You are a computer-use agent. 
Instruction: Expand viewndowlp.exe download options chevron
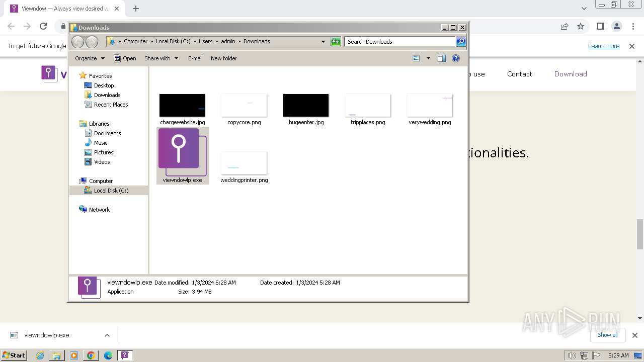[107, 335]
